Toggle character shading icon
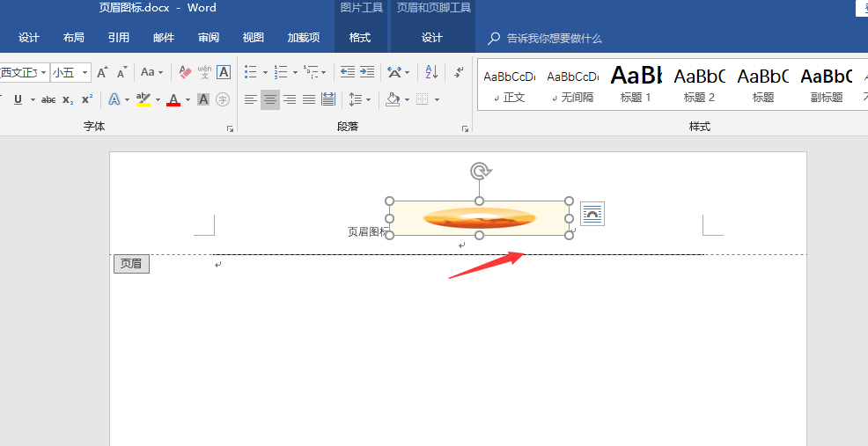 [x=203, y=99]
